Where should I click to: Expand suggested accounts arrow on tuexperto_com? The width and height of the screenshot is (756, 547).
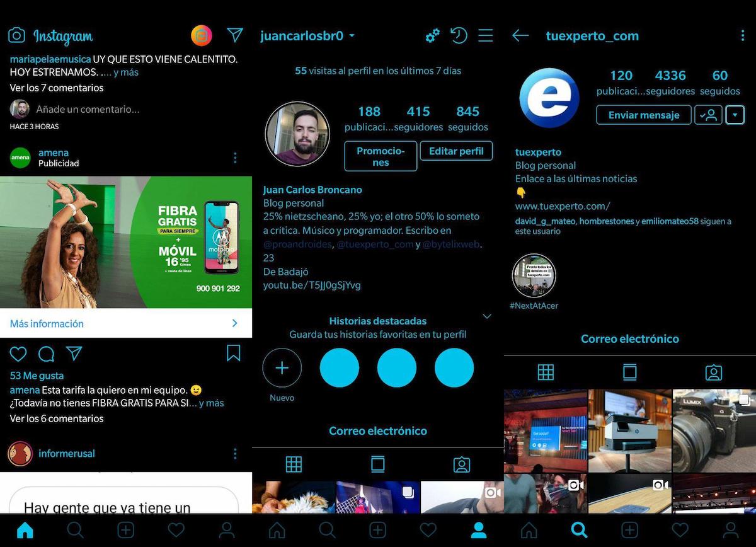pyautogui.click(x=735, y=115)
